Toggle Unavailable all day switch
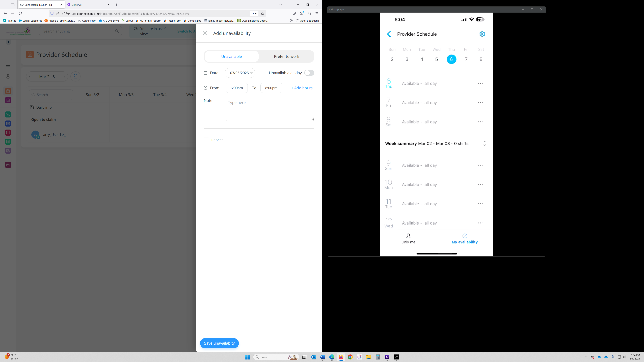This screenshot has height=362, width=644. pyautogui.click(x=309, y=73)
